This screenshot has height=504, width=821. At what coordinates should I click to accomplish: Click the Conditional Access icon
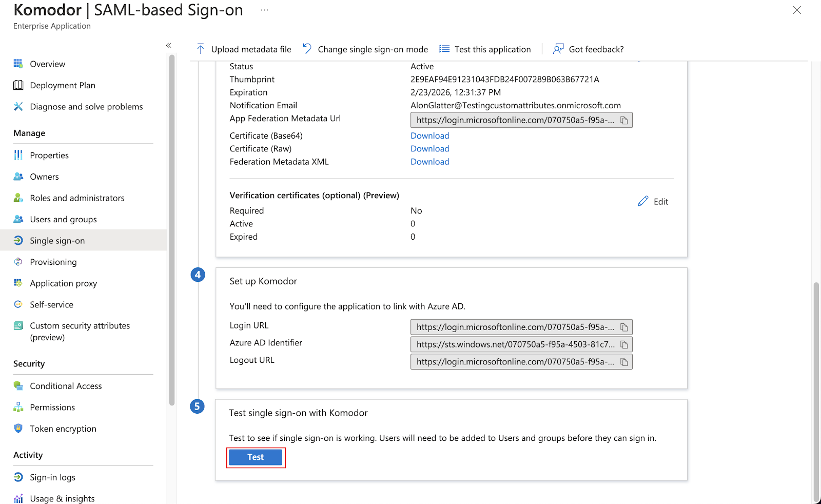click(18, 385)
